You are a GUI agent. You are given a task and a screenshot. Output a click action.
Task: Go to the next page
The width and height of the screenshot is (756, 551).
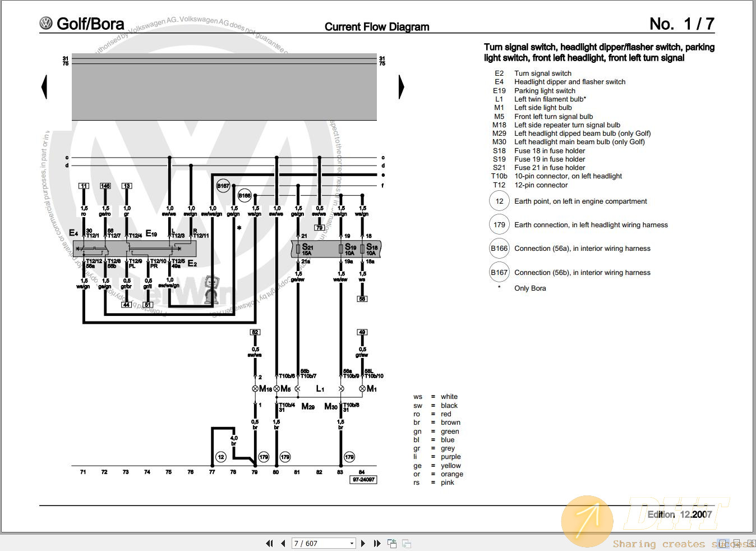tap(363, 543)
